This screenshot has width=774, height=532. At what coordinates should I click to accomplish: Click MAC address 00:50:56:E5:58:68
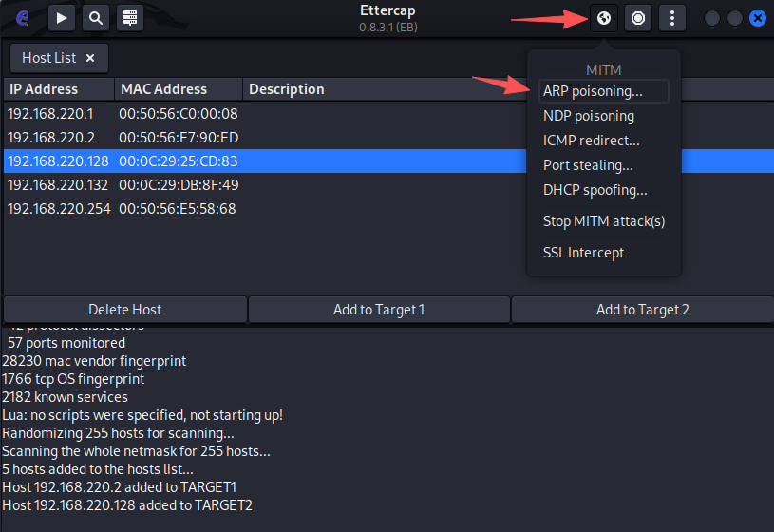point(178,209)
